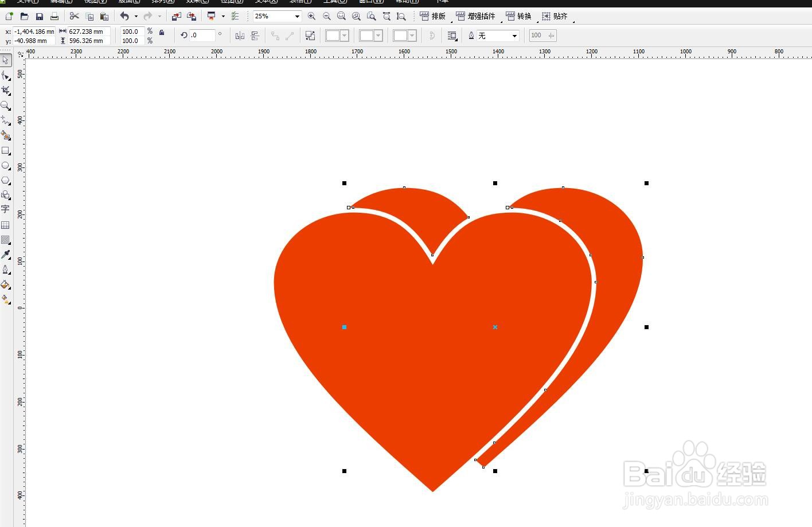The image size is (812, 527).
Task: Expand the outline width dropdown showing 无
Action: point(514,36)
